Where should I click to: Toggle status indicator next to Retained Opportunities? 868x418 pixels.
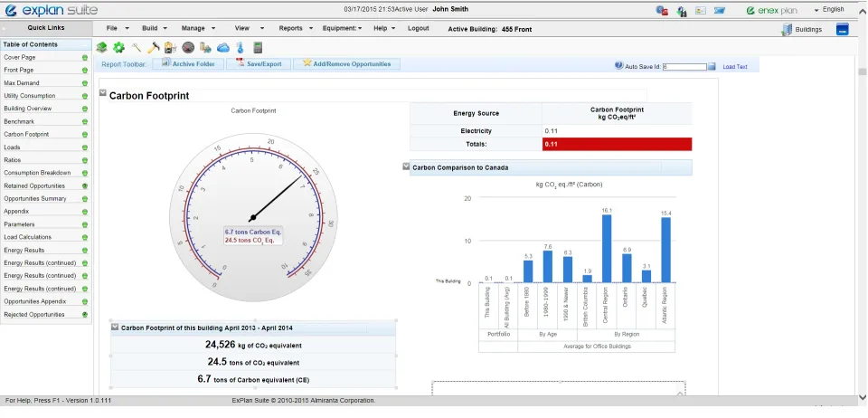point(85,186)
